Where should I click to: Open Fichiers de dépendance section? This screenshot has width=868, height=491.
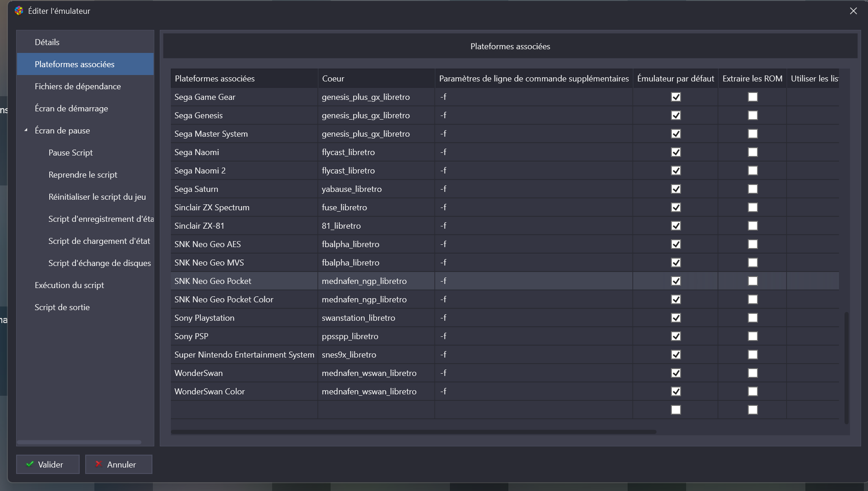coord(85,86)
